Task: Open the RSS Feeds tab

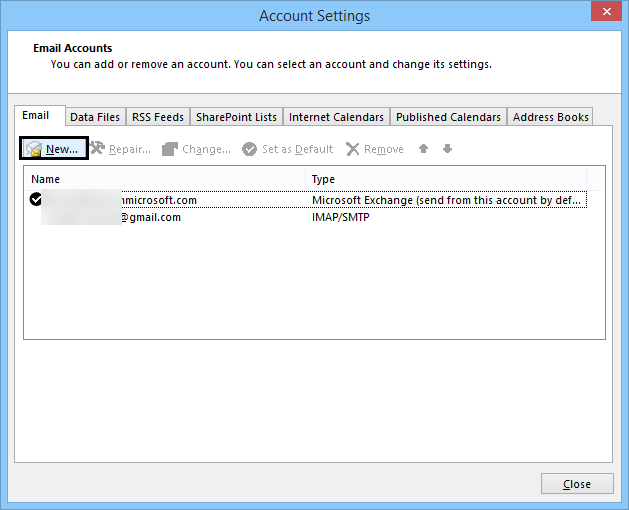Action: [158, 117]
